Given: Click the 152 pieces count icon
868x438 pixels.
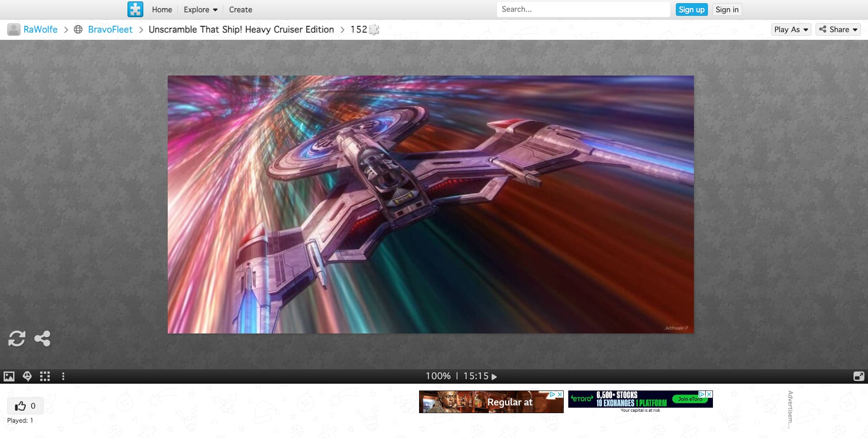Looking at the screenshot, I should [x=374, y=29].
